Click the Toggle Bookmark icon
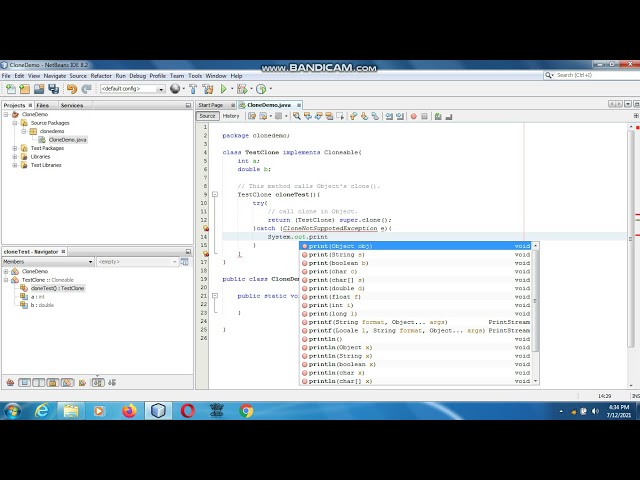The height and width of the screenshot is (480, 640). pos(375,116)
